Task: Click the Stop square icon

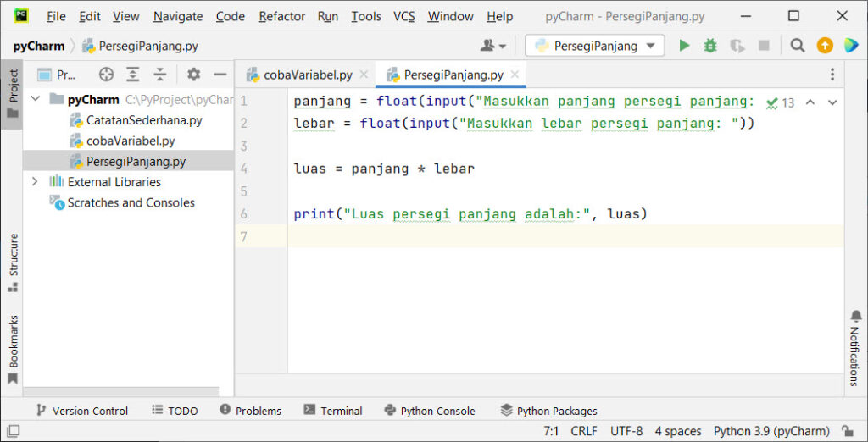Action: click(764, 46)
